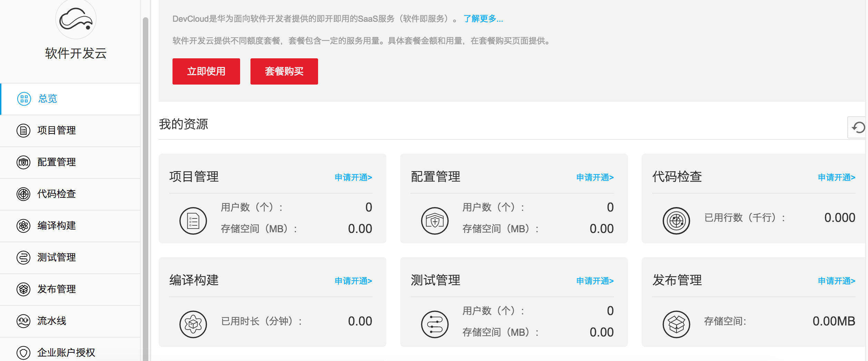Image resolution: width=868 pixels, height=361 pixels.
Task: Click 已用行数（千行） label
Action: tap(744, 218)
